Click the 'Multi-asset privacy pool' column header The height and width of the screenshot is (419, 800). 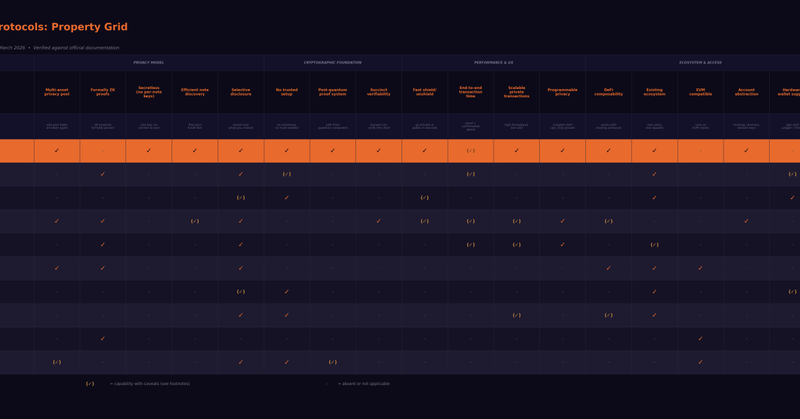(57, 92)
